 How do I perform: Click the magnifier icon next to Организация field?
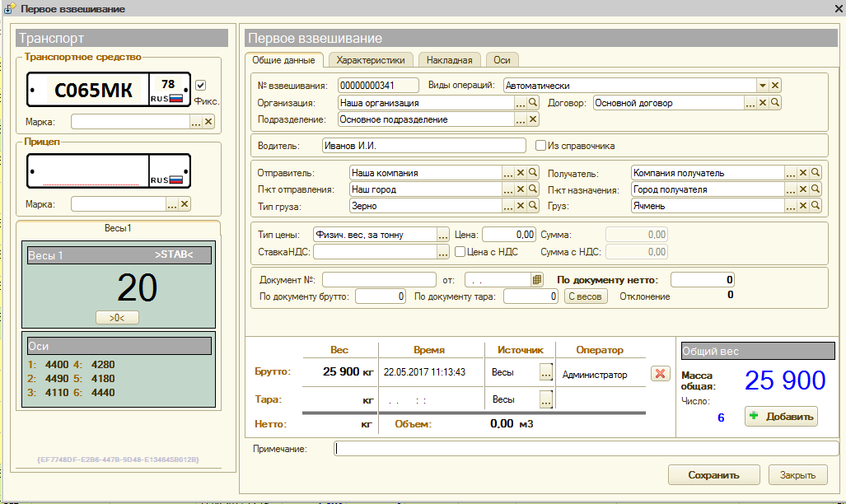pos(533,103)
